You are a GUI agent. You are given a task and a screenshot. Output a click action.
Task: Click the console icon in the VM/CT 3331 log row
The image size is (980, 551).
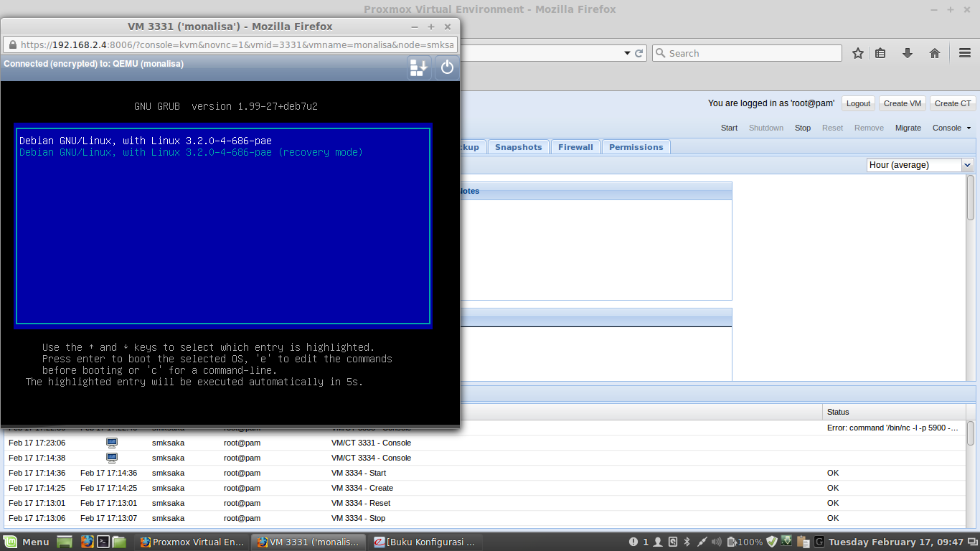pyautogui.click(x=112, y=443)
